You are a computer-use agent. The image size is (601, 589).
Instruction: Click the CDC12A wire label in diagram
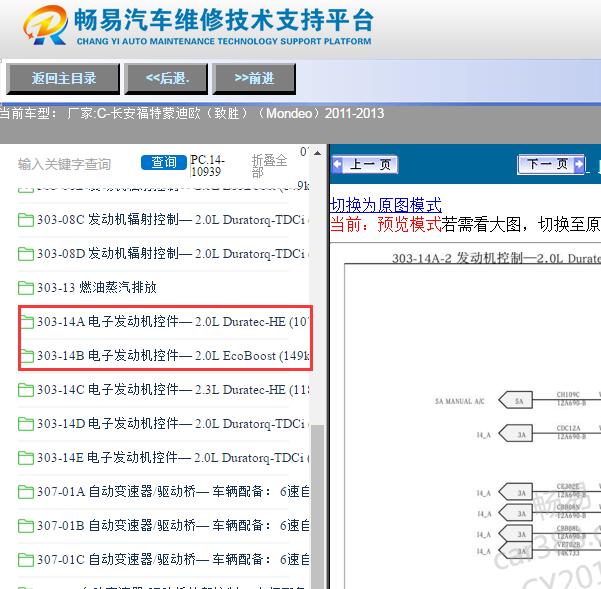[x=568, y=428]
